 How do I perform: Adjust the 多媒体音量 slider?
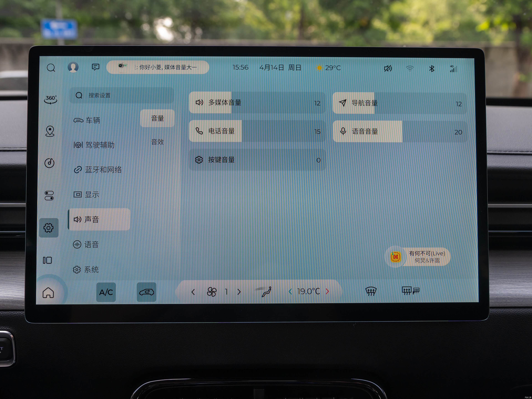tap(257, 103)
